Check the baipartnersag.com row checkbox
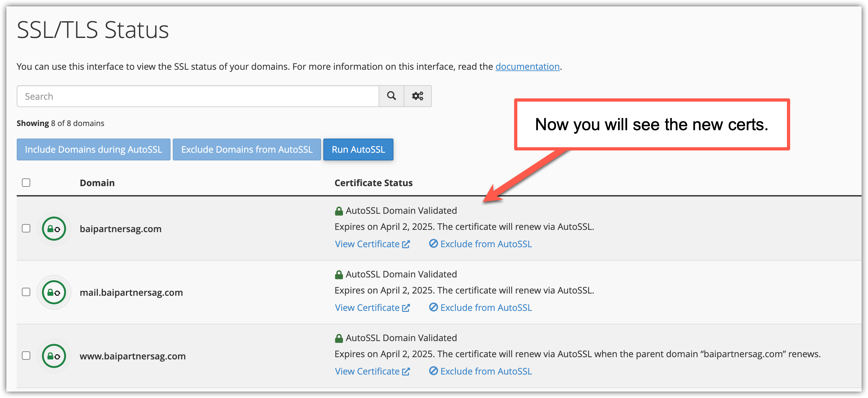Screen dimensions: 868x398 pos(26,228)
